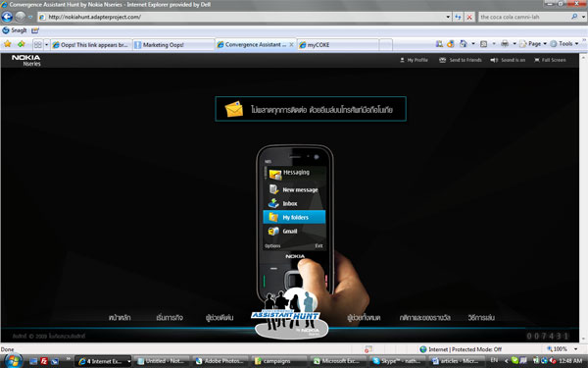Open the Page menu
Screen dimensions: 588x368
(533, 44)
